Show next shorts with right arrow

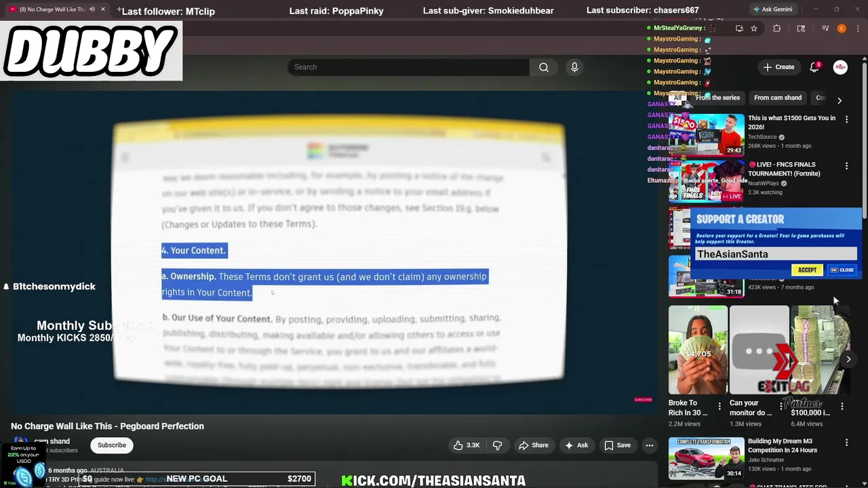[848, 359]
